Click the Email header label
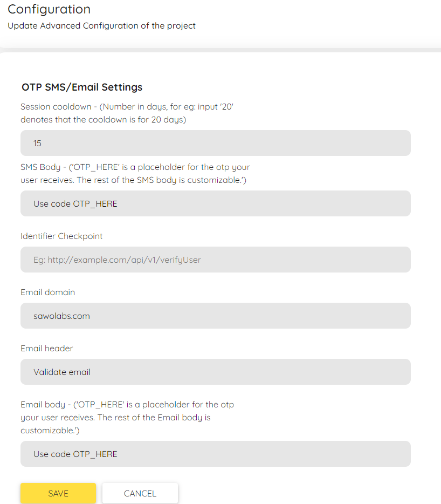This screenshot has height=504, width=441. point(46,349)
